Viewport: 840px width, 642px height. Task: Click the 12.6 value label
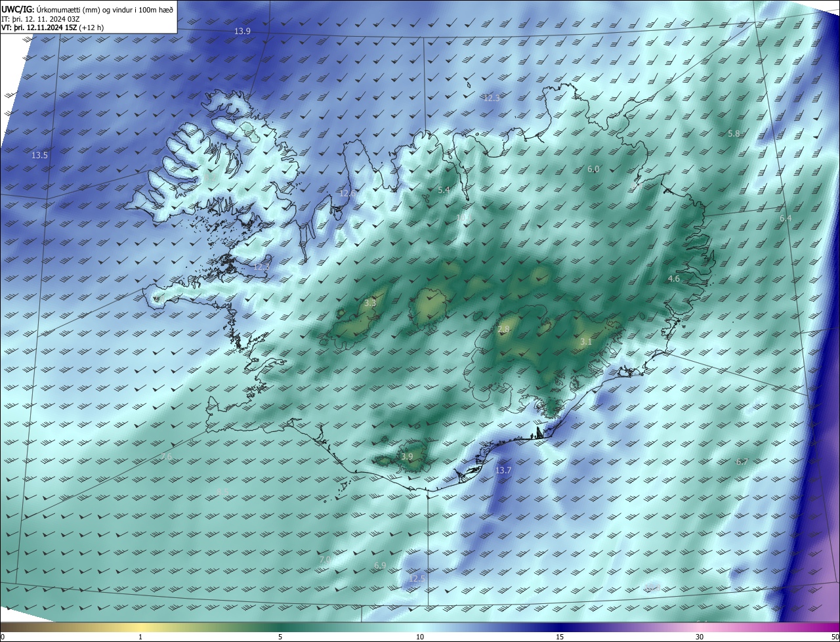pos(348,194)
